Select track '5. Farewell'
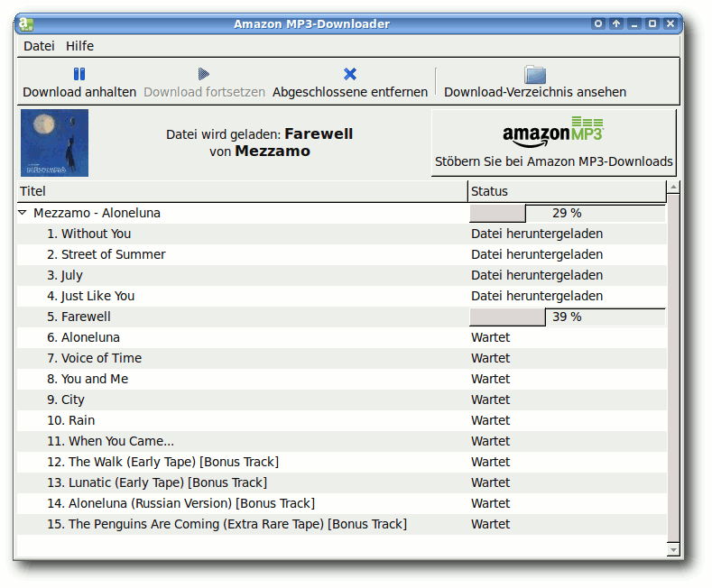This screenshot has width=712, height=588. tap(79, 317)
